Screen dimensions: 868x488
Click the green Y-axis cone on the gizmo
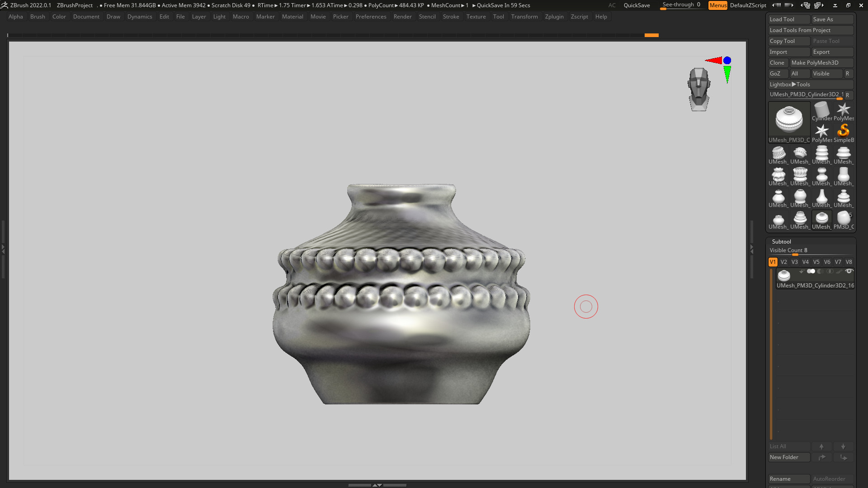pos(727,75)
